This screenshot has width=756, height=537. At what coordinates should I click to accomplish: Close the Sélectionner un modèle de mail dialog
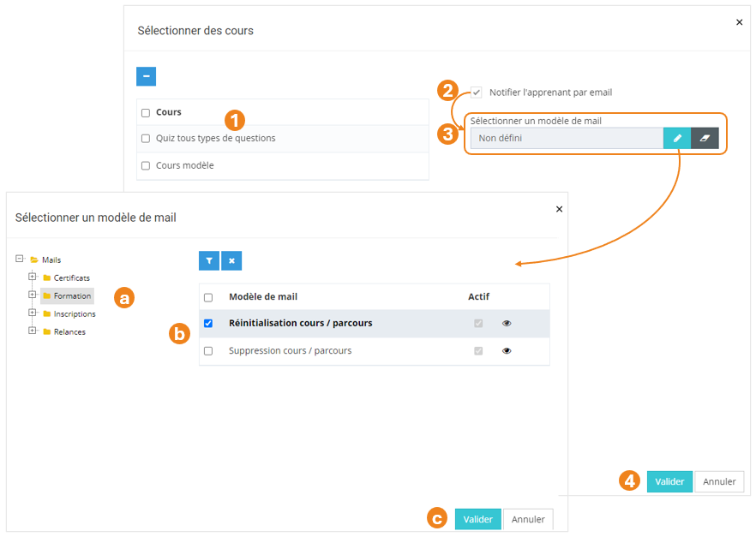point(560,209)
